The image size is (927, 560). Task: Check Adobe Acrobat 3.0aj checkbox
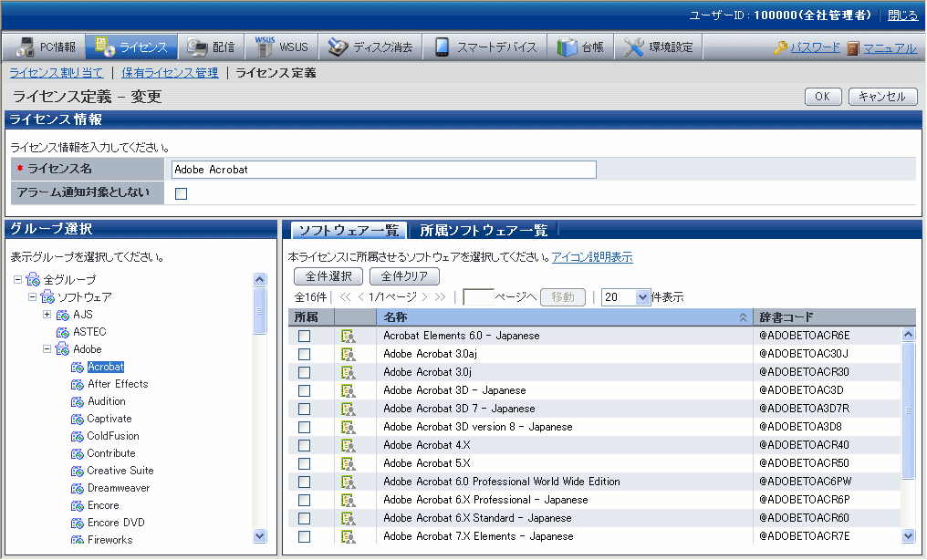point(304,355)
